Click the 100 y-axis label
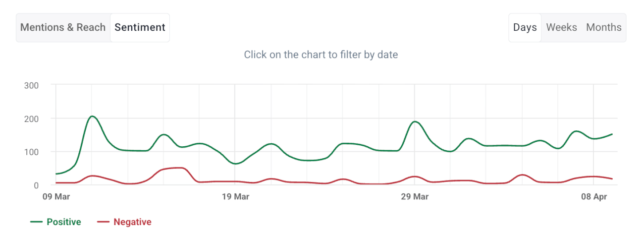Viewport: 644px width, 237px height. 31,152
